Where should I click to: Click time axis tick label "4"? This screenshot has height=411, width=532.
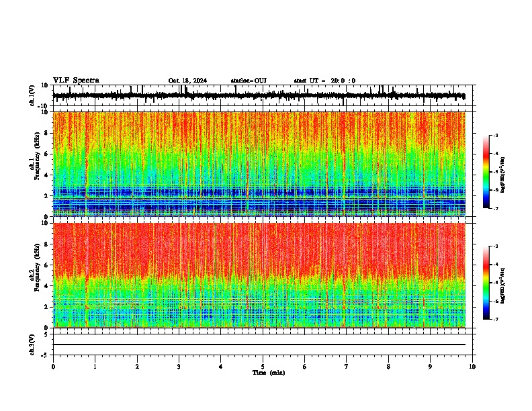click(221, 367)
